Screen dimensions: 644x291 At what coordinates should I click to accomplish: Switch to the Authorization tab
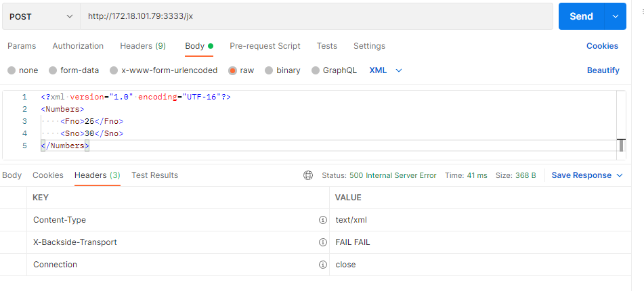(x=78, y=46)
